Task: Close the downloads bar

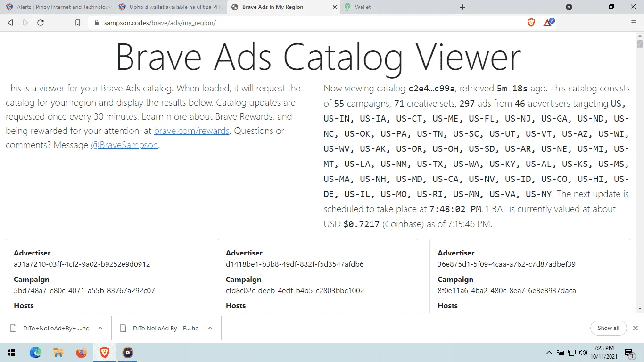Action: [x=636, y=328]
